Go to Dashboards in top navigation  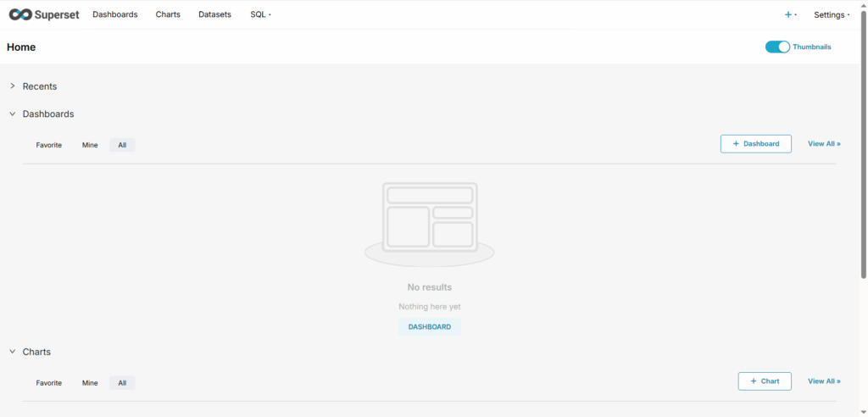115,14
